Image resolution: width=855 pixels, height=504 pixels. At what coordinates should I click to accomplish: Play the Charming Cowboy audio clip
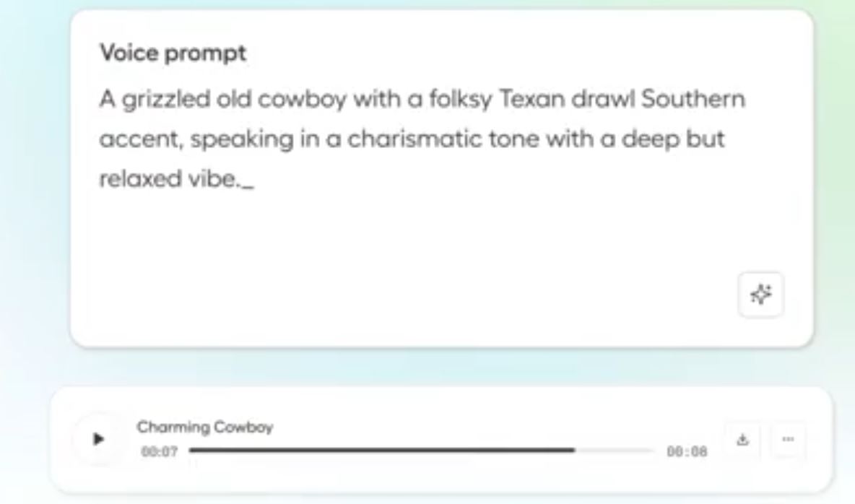[99, 438]
